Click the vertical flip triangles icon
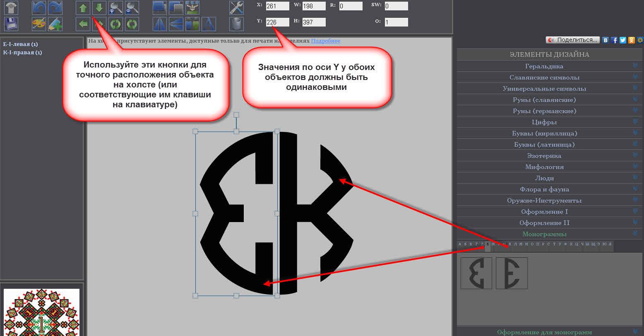Image resolution: width=644 pixels, height=336 pixels. pos(176,24)
